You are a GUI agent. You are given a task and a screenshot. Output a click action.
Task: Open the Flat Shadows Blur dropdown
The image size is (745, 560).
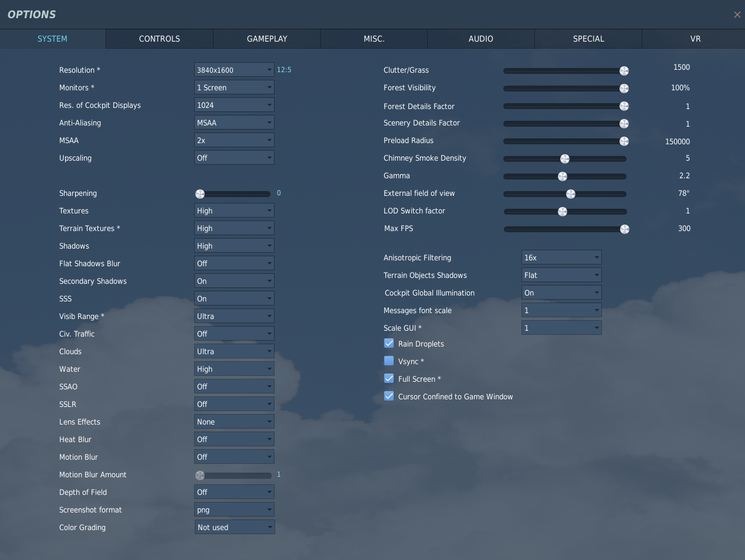(x=234, y=263)
